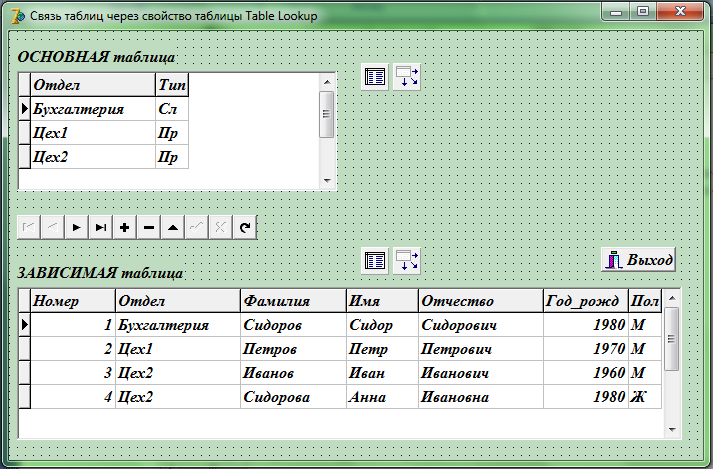Click the Отчество column header

(x=481, y=301)
